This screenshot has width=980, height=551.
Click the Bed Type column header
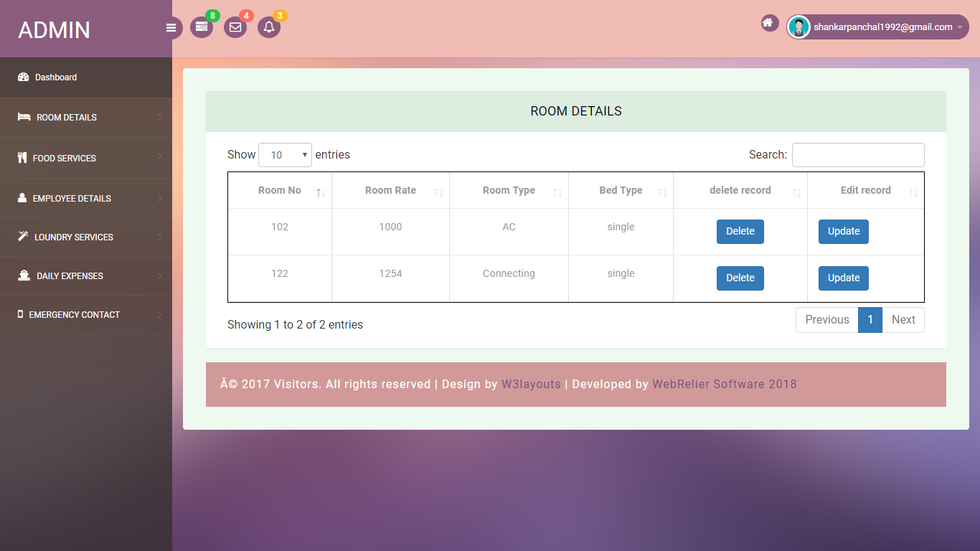coord(621,191)
